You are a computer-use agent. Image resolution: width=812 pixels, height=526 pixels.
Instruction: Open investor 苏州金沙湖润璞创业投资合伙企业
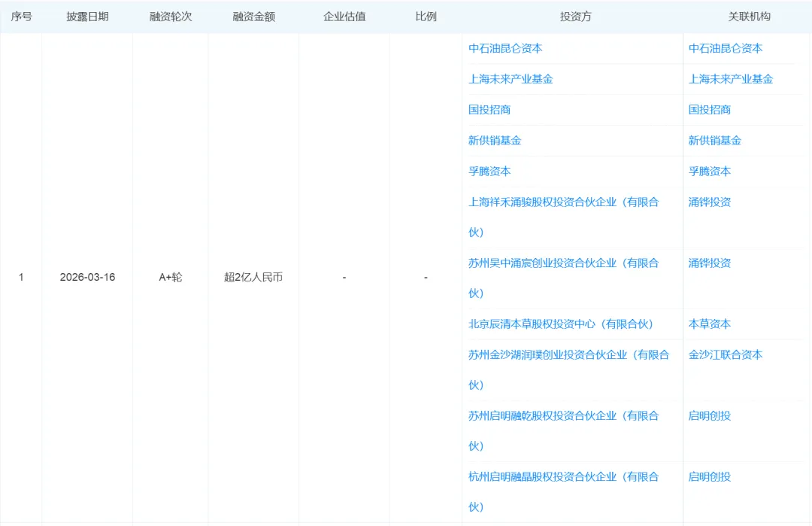coord(568,369)
